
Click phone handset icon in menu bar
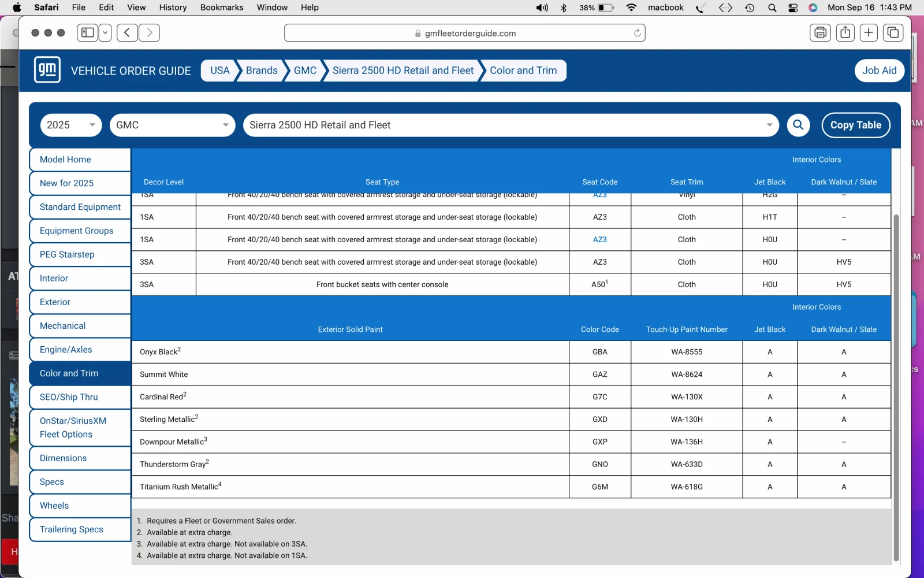point(701,8)
